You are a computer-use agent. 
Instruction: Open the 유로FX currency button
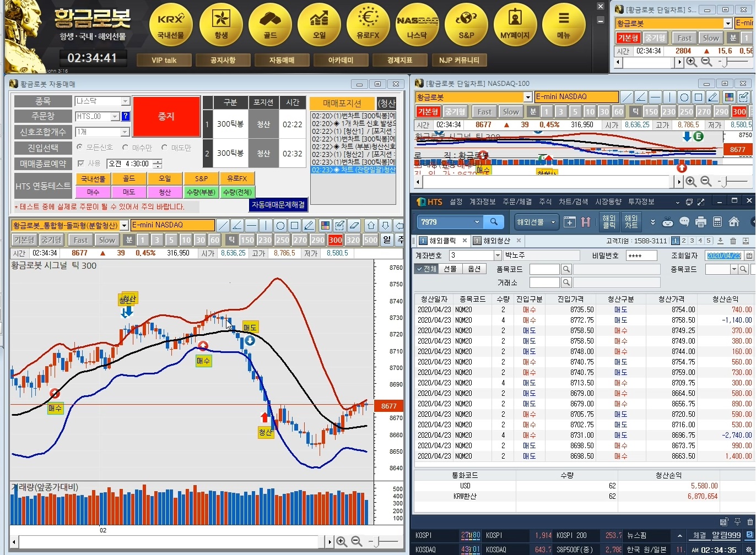click(368, 25)
